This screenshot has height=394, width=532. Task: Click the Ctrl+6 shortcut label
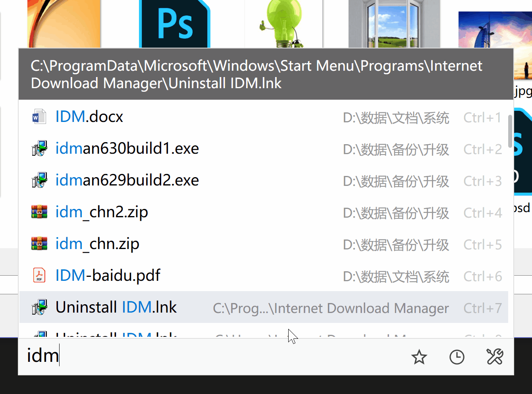coord(482,276)
